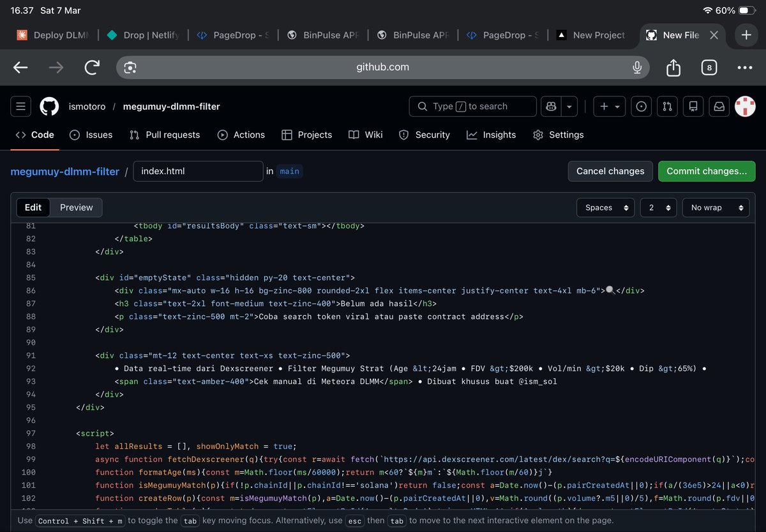Go back with the browser back arrow
The width and height of the screenshot is (766, 532).
click(20, 67)
